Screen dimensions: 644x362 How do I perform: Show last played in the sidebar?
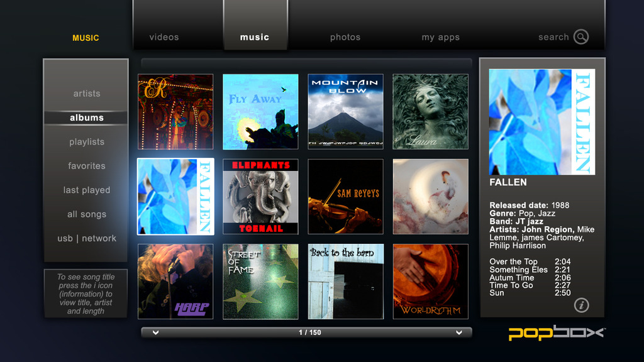(x=87, y=190)
